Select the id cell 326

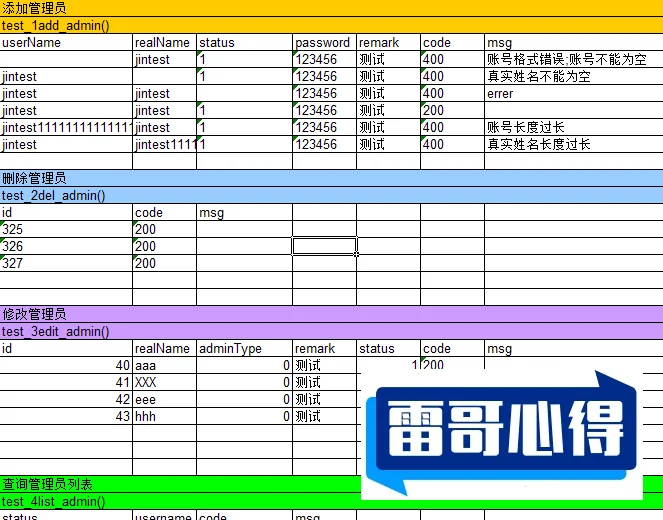(x=66, y=246)
